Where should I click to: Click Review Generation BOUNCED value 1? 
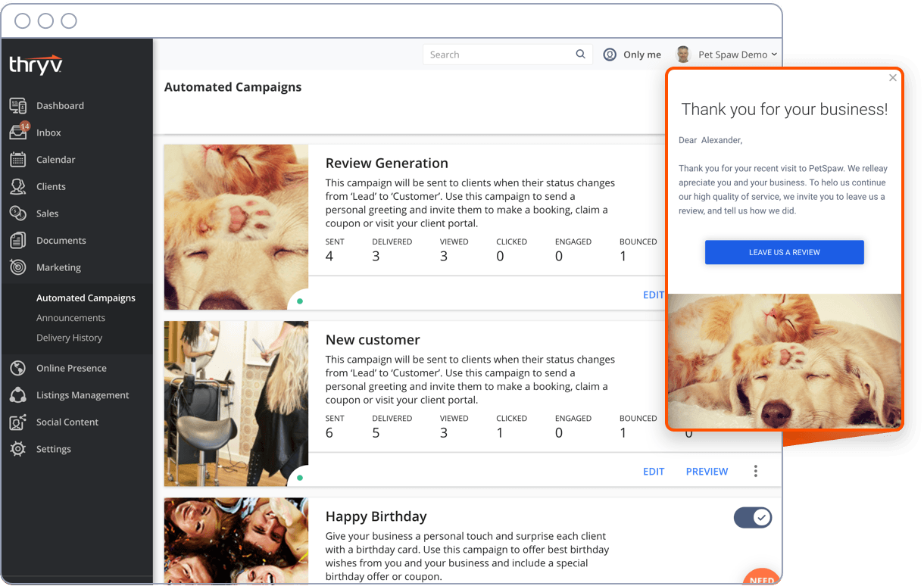click(x=623, y=257)
